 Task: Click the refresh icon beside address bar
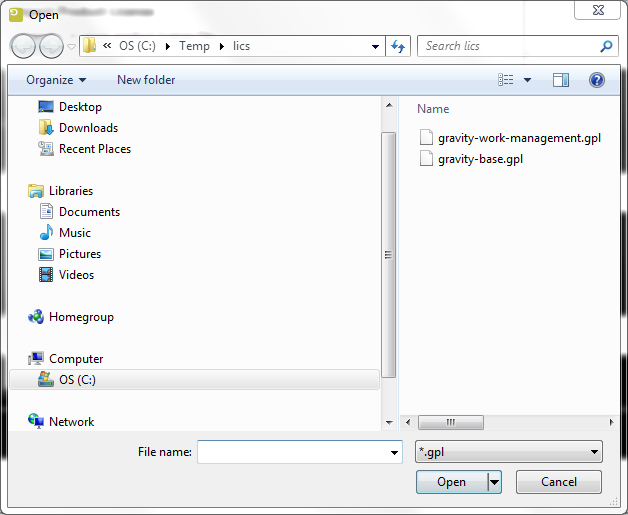[399, 46]
